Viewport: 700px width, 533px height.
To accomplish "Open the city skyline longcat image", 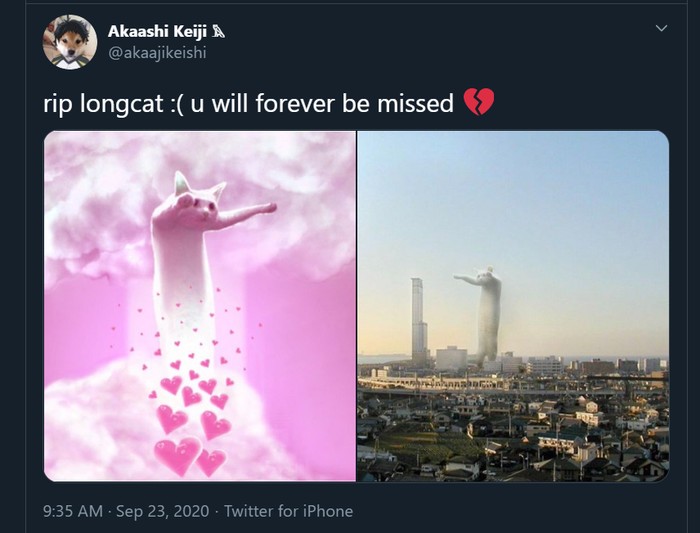I will click(513, 306).
